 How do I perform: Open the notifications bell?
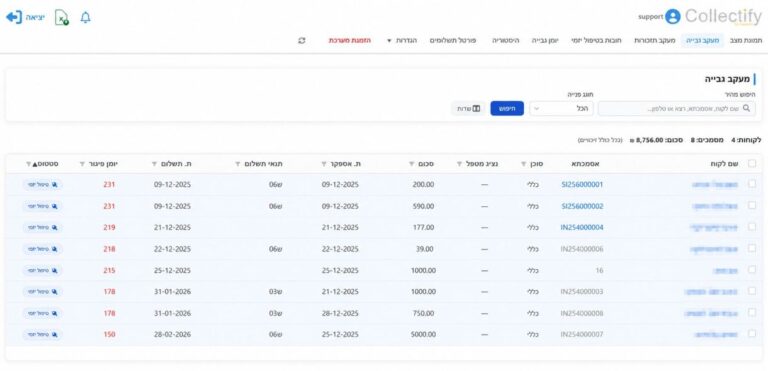point(86,18)
